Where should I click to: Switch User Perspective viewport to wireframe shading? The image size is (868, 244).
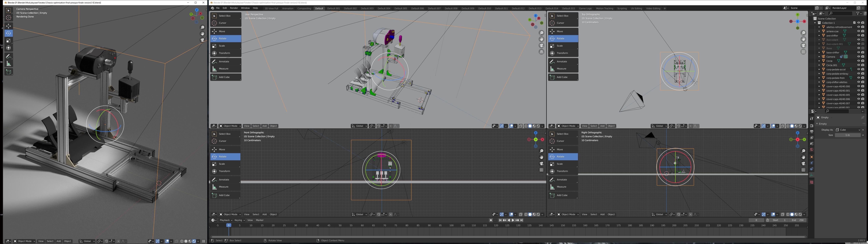tap(526, 126)
